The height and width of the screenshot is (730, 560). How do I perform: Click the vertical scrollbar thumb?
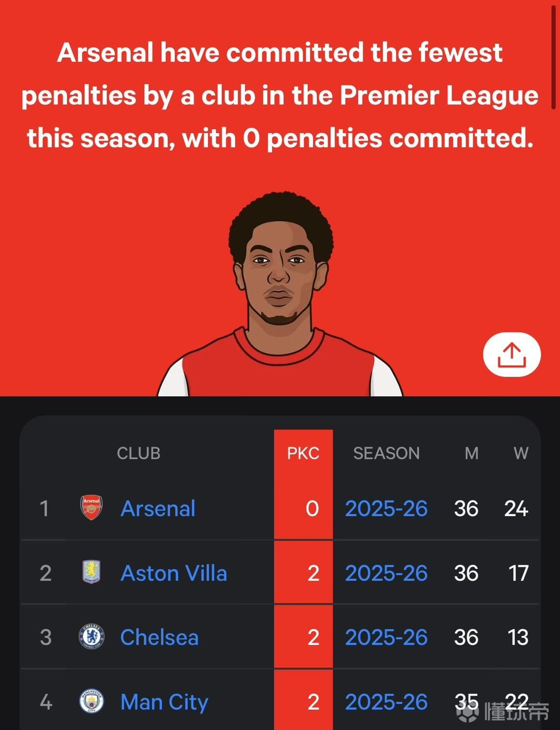pyautogui.click(x=553, y=57)
